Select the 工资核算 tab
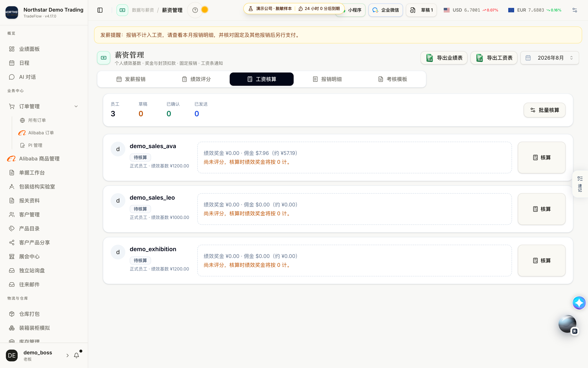This screenshot has width=588, height=368. (261, 79)
